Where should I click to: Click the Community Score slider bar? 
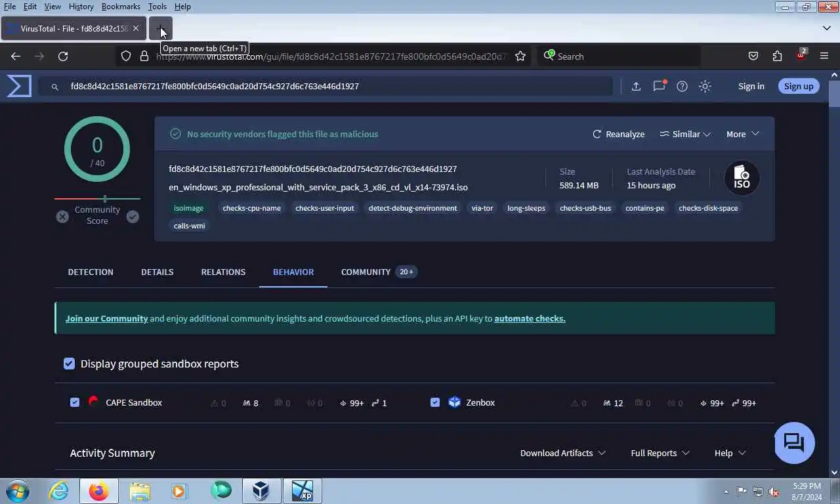[x=97, y=198]
